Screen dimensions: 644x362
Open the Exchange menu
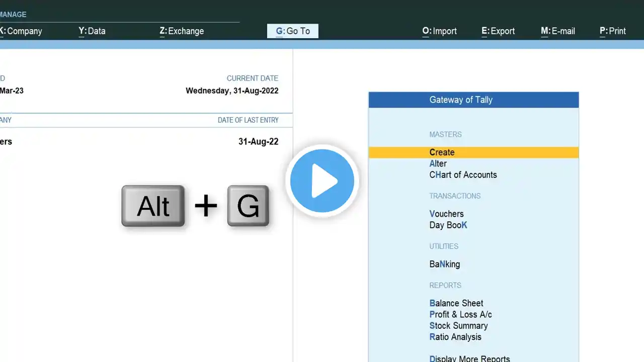click(x=182, y=31)
